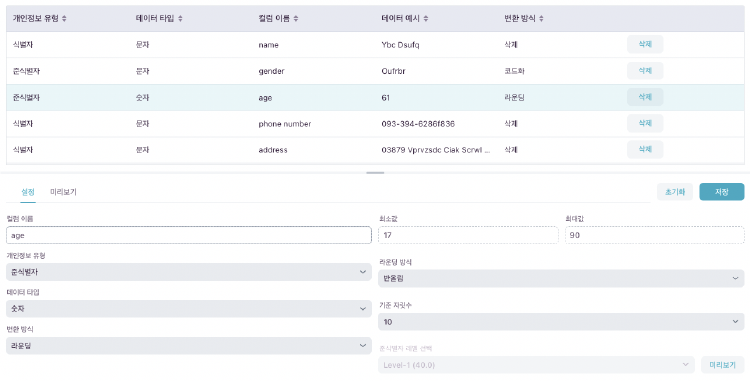Sort by 데이터 예시 column arrows
Viewport: 751px width, 382px height.
click(426, 19)
